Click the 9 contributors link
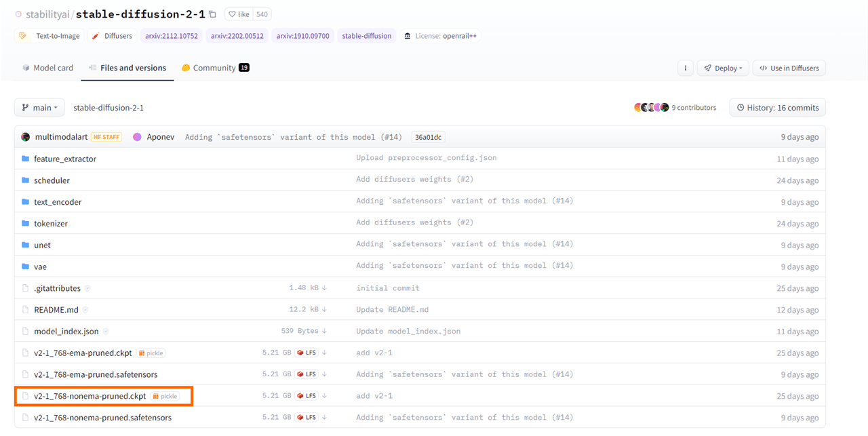Viewport: 868px width, 436px height. pyautogui.click(x=694, y=108)
